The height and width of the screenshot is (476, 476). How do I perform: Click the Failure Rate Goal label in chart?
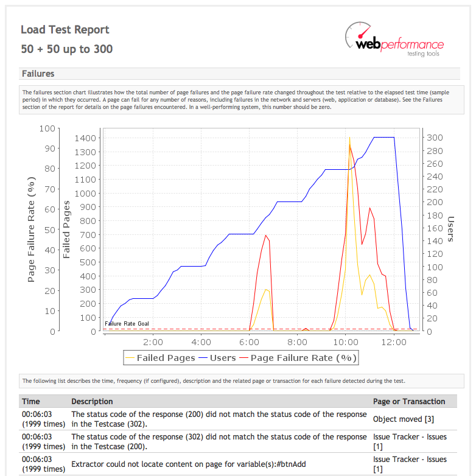[127, 324]
